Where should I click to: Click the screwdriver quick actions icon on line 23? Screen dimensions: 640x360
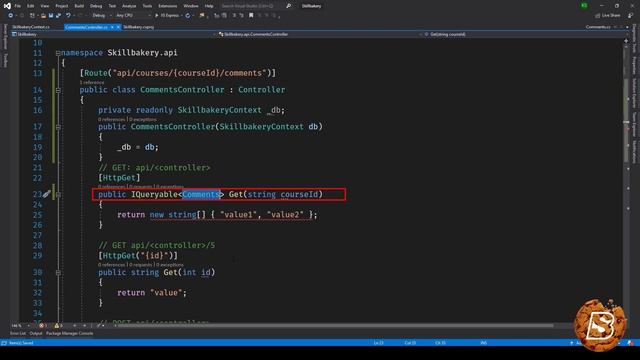click(47, 194)
